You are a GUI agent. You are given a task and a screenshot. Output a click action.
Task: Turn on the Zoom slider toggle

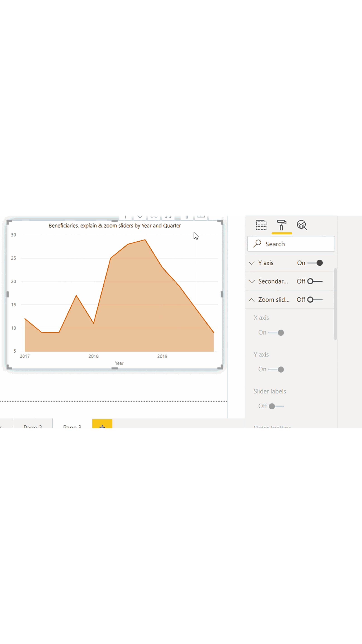click(314, 300)
